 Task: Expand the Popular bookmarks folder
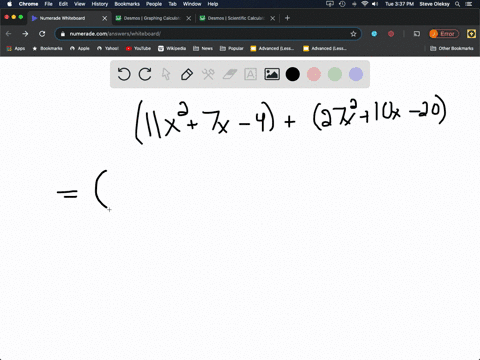(x=231, y=48)
